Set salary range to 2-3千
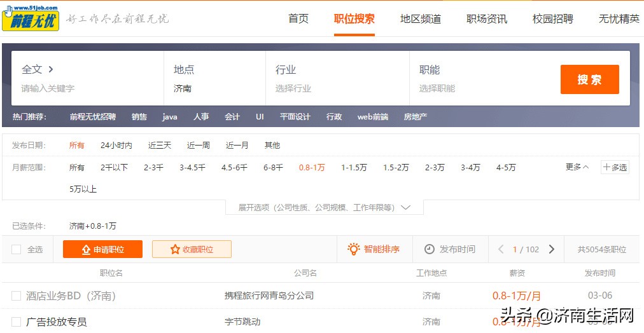 click(153, 167)
